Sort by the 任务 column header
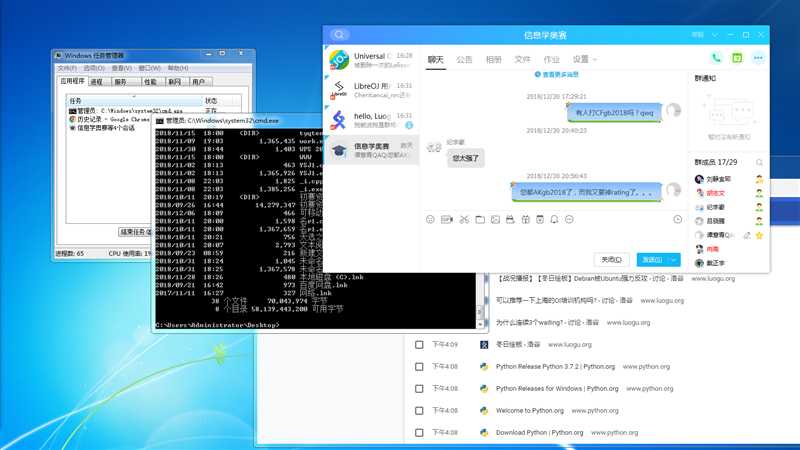This screenshot has width=800, height=450. (x=134, y=101)
